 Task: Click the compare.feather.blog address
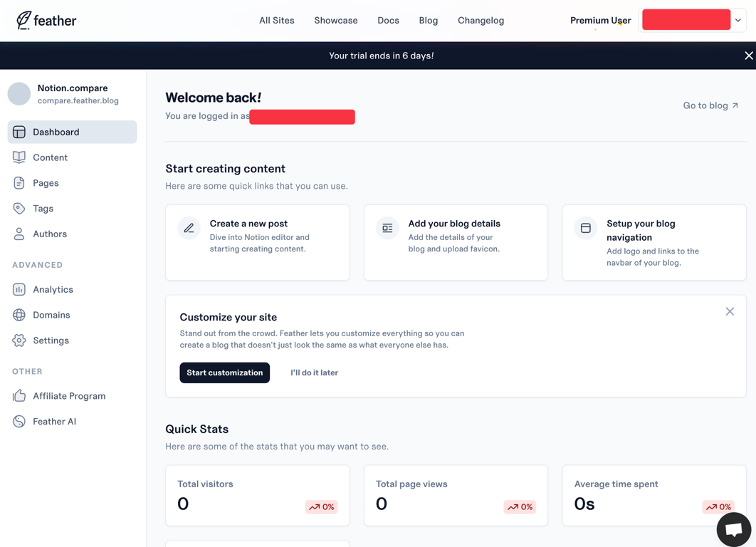pyautogui.click(x=78, y=101)
